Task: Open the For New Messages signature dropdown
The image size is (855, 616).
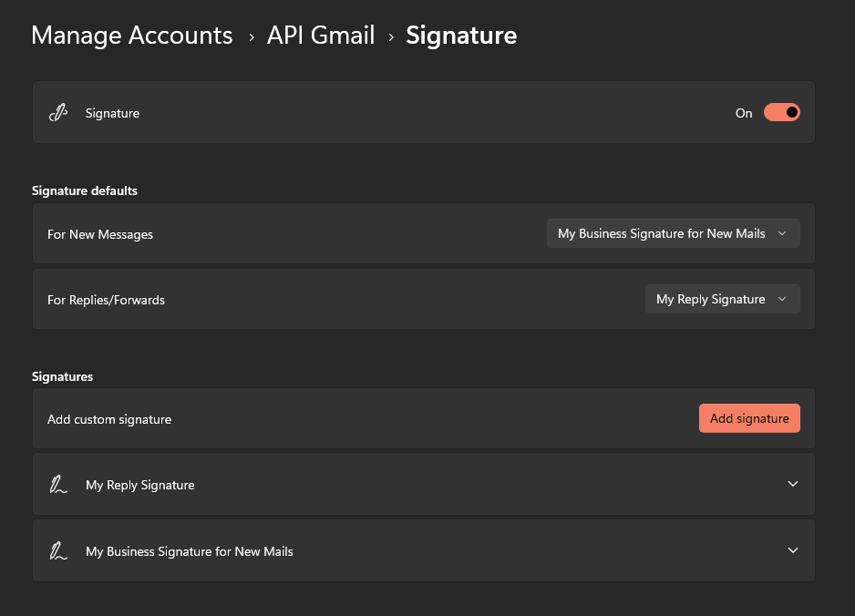Action: tap(673, 233)
